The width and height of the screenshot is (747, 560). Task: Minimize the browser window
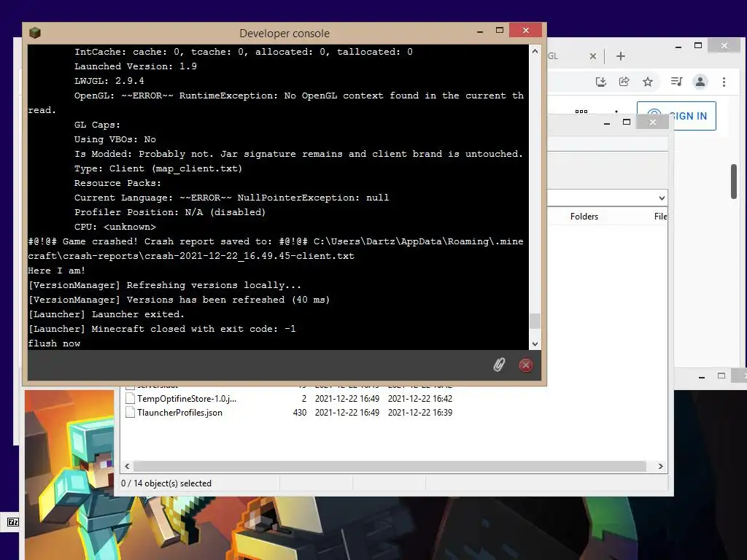(x=678, y=46)
